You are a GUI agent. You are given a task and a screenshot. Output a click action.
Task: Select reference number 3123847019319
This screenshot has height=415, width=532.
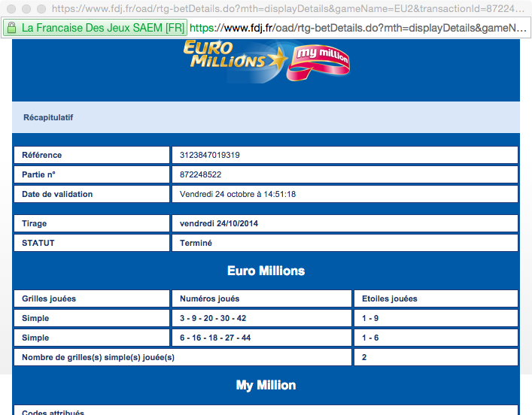pos(210,155)
